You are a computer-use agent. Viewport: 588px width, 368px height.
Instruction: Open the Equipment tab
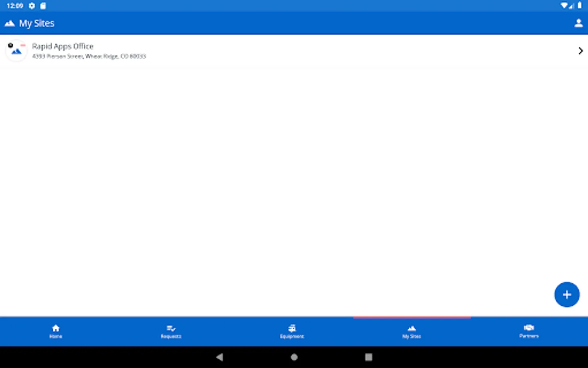tap(292, 331)
